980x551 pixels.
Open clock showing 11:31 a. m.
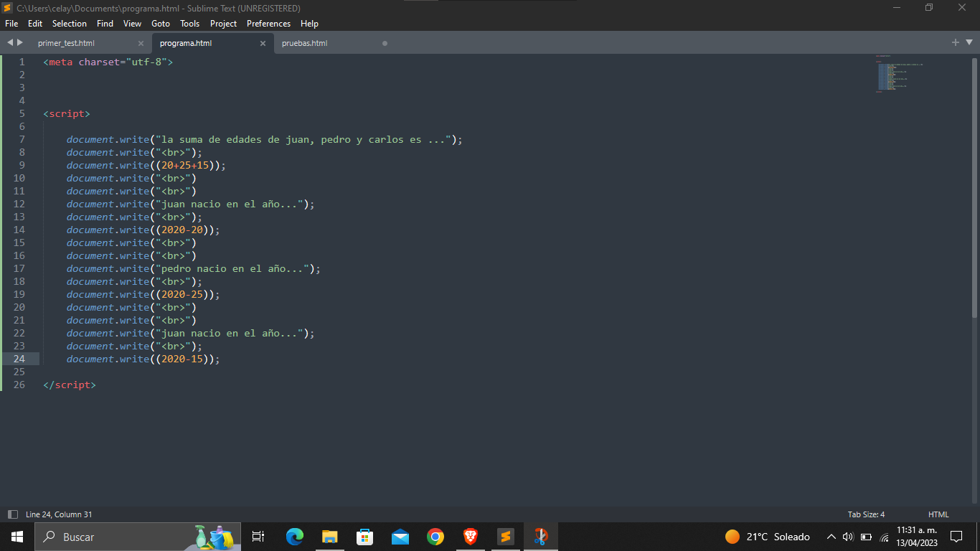916,537
